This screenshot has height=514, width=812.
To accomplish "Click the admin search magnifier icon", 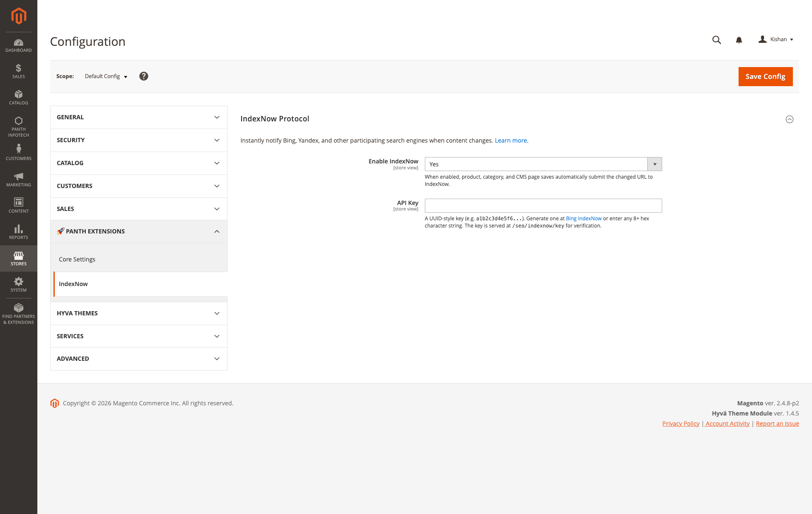I will (716, 39).
